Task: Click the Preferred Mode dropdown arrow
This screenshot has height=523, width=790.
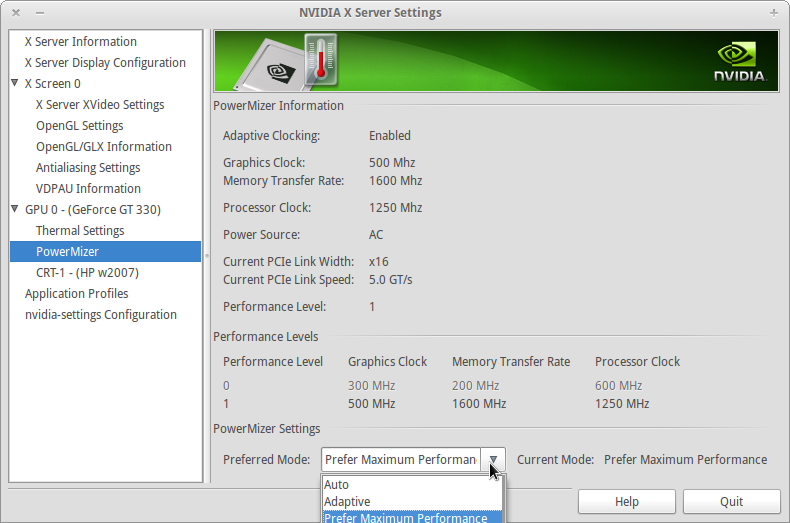Action: click(493, 460)
